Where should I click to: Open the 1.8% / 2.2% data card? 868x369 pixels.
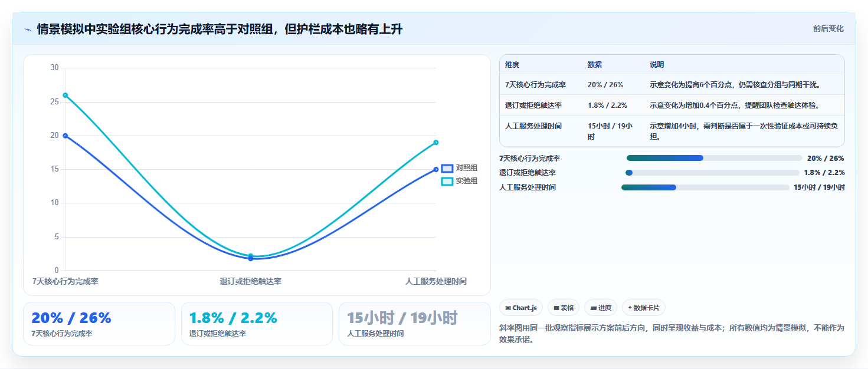tap(257, 324)
